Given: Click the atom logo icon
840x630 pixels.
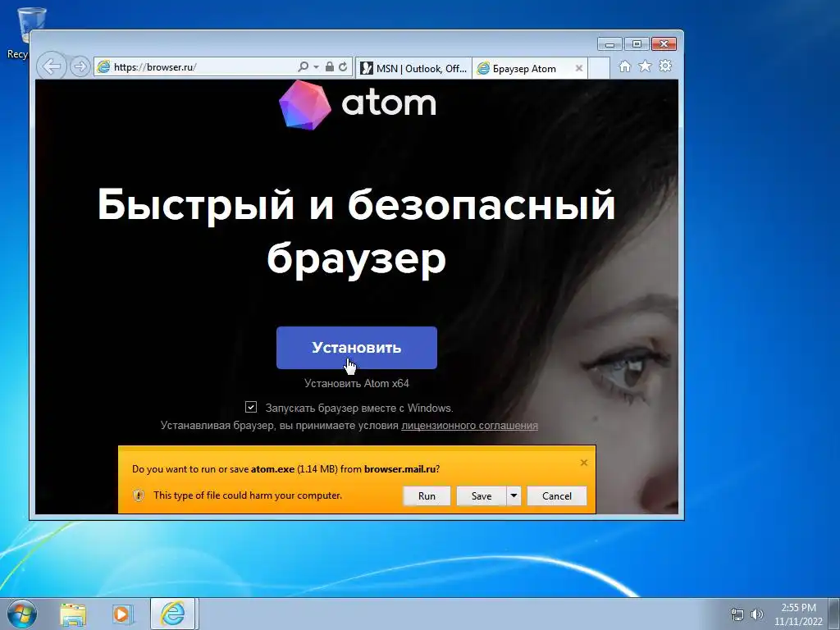Looking at the screenshot, I should (305, 104).
